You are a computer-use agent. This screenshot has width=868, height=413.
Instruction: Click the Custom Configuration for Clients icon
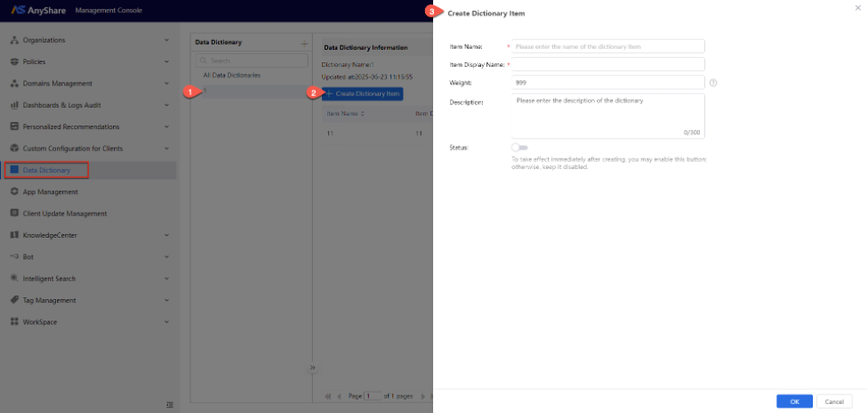tap(15, 148)
